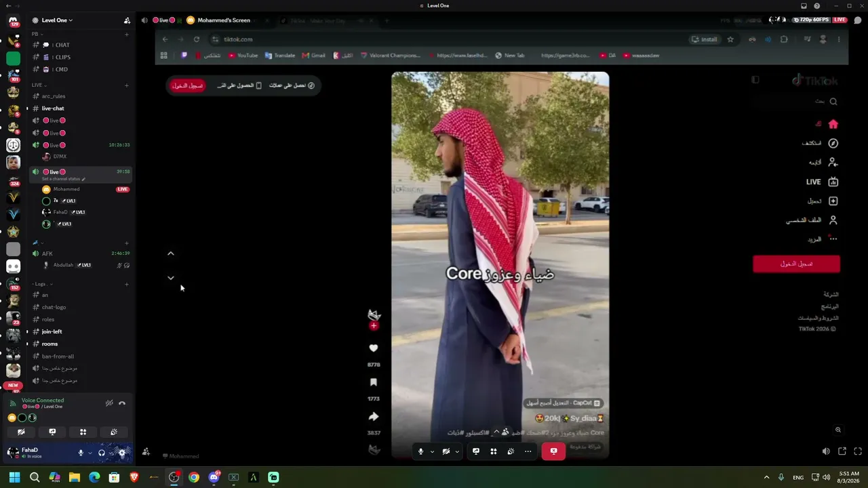The height and width of the screenshot is (488, 868).
Task: Create channel in the Logs category
Action: tap(127, 284)
